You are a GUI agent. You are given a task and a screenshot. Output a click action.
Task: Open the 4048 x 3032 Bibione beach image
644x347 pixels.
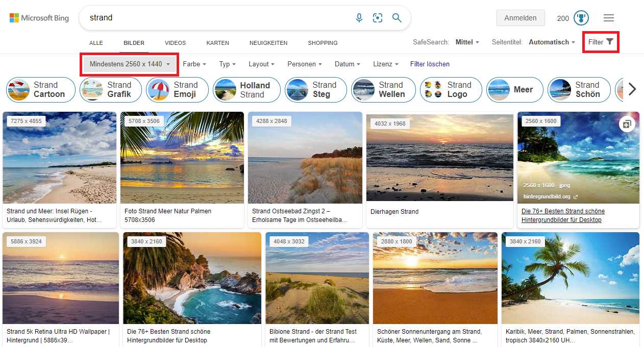tap(317, 278)
